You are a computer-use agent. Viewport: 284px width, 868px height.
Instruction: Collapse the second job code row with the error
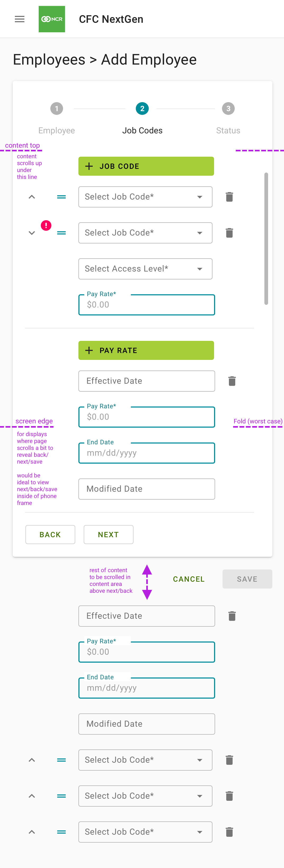tap(32, 233)
